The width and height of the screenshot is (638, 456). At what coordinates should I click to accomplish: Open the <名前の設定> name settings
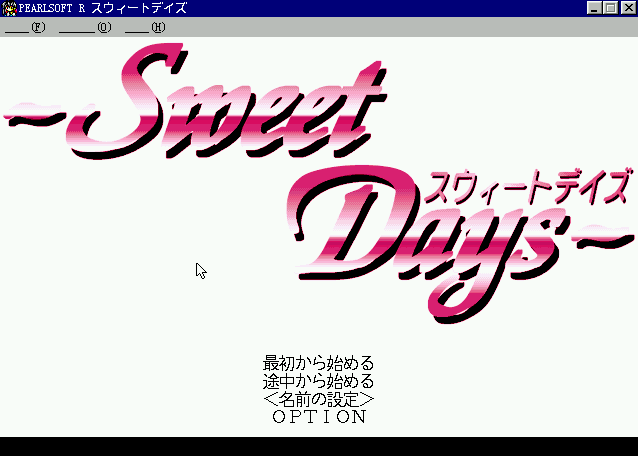[318, 399]
